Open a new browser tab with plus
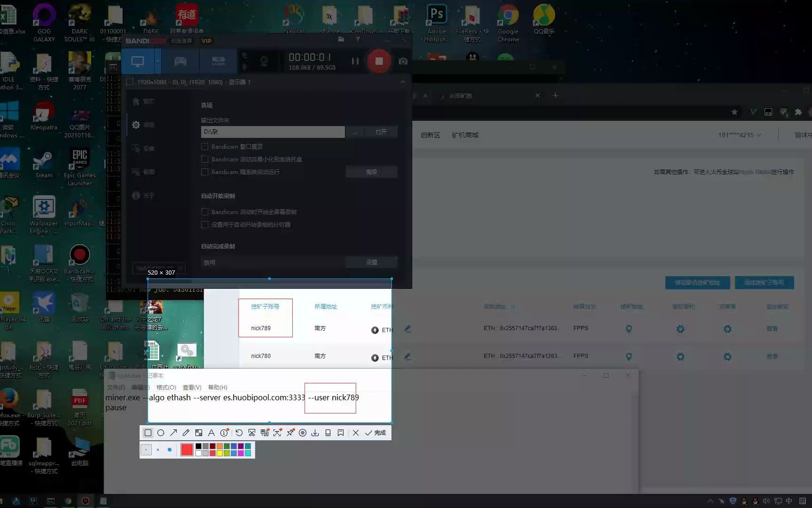 (555, 95)
